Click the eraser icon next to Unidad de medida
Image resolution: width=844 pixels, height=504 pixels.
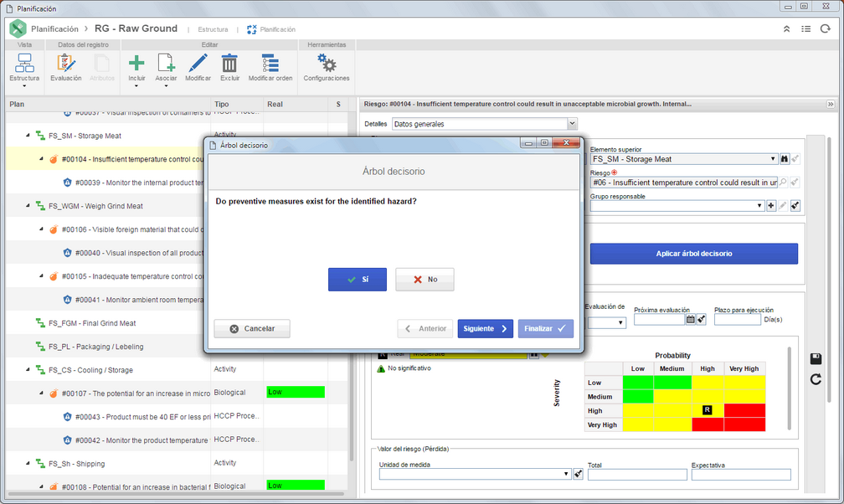pyautogui.click(x=578, y=474)
